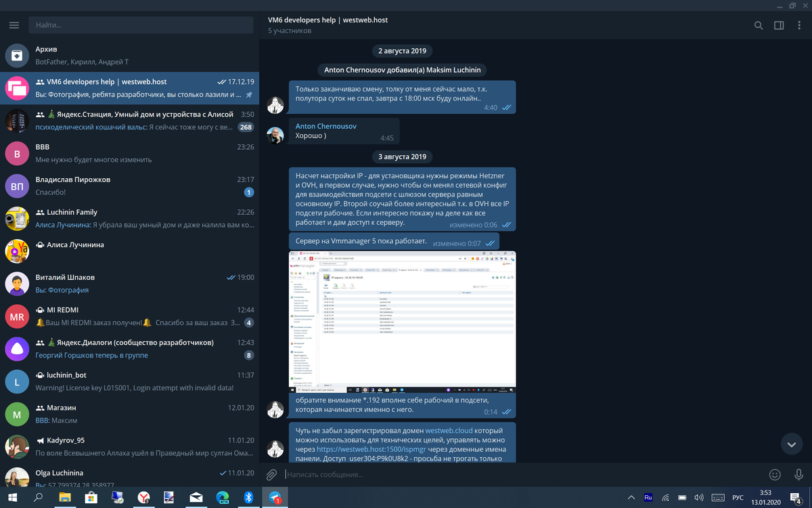Search in this chat magnifier icon
This screenshot has width=812, height=508.
[x=759, y=26]
